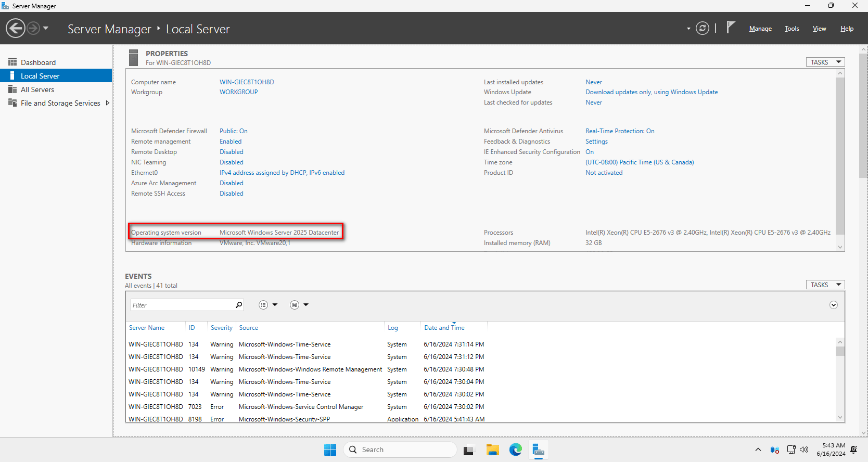Go back with the Back arrow button

click(16, 28)
